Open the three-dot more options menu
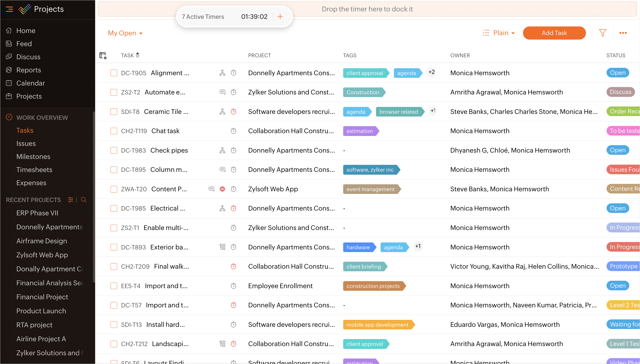640x364 pixels. pos(623,33)
